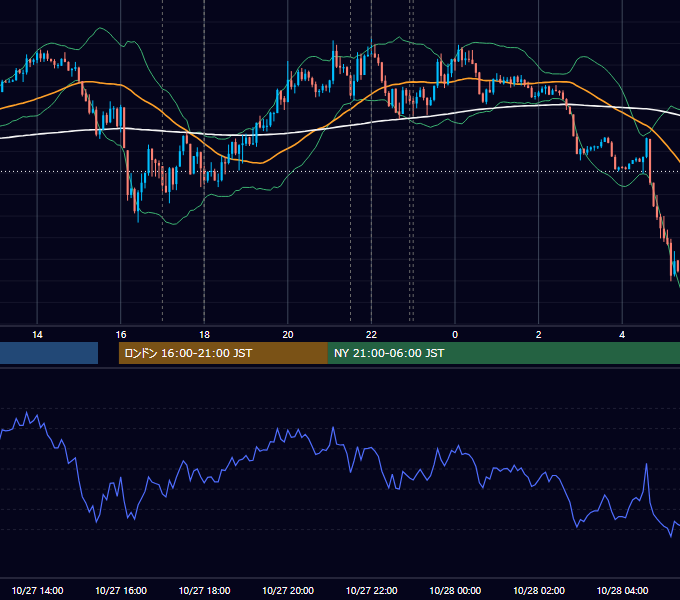This screenshot has height=600, width=680.
Task: Click the 10/28 04:00 date label
Action: point(622,590)
